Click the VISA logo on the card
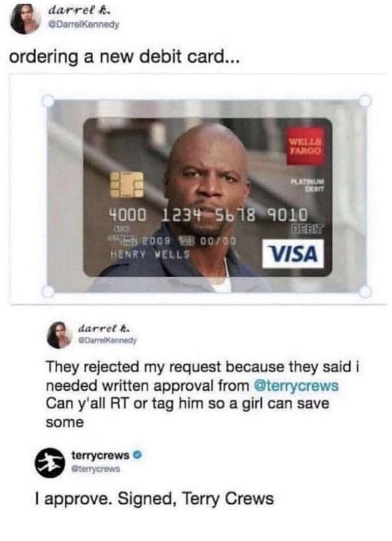This screenshot has width=392, height=541. coord(293,254)
